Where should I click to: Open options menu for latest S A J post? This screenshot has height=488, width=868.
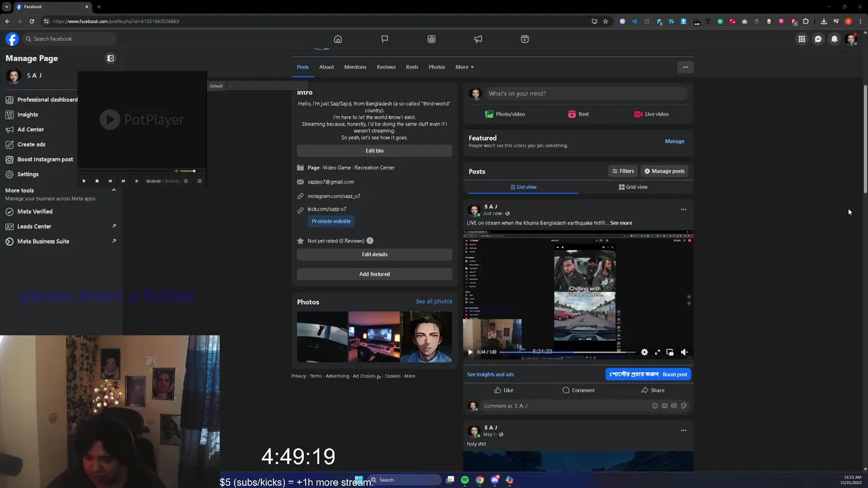click(x=683, y=209)
